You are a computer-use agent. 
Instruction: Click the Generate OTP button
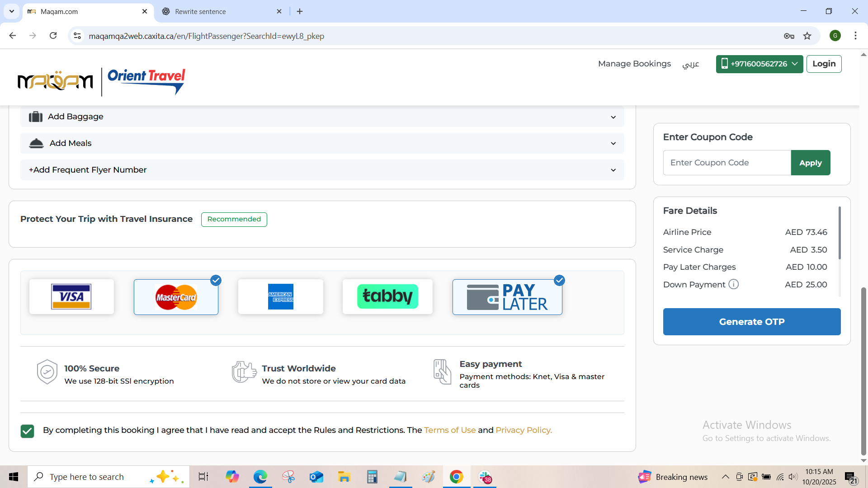[751, 322]
